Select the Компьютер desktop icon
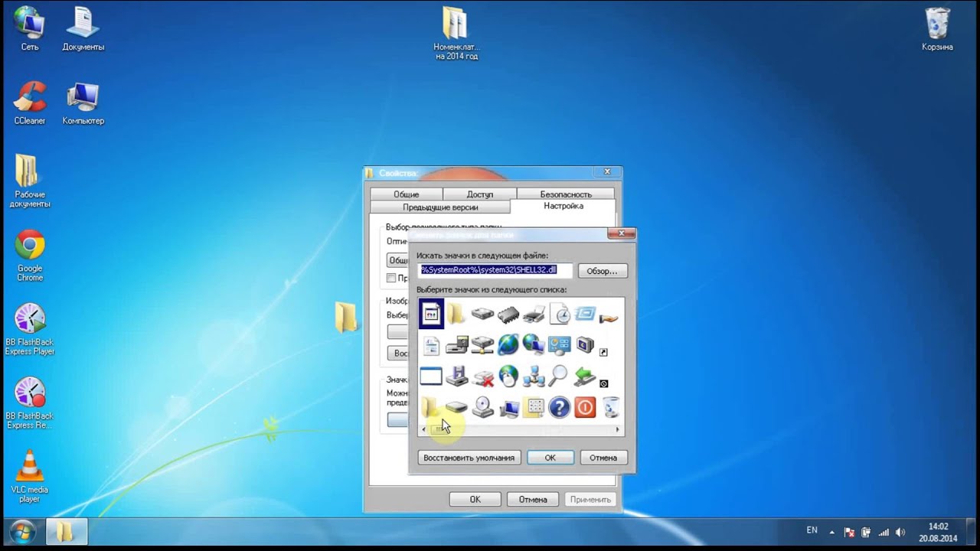 click(83, 103)
